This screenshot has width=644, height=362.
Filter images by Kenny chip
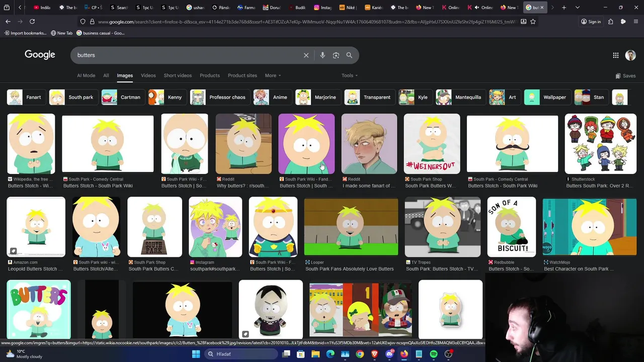(x=167, y=97)
